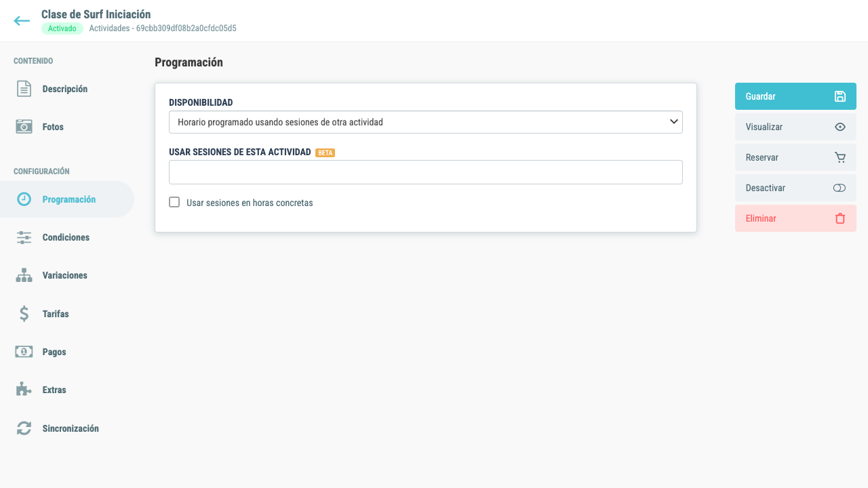Open the Pagos section

coord(67,352)
